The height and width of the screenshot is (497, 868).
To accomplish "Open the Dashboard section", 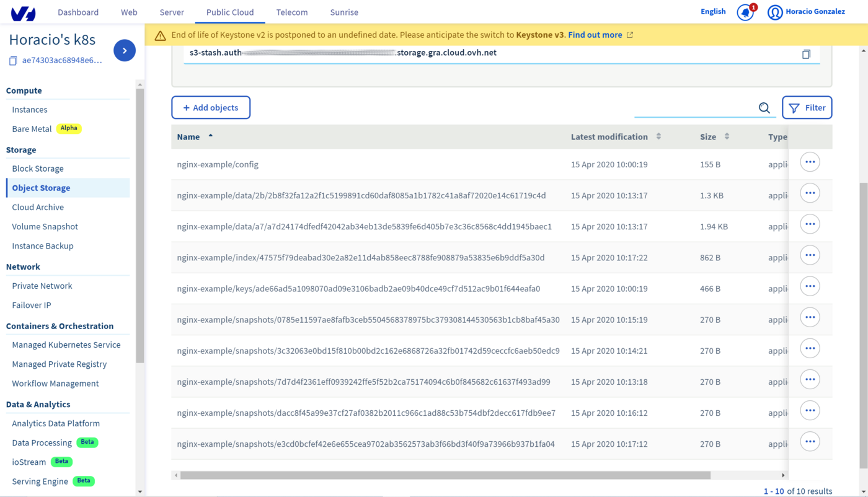I will click(78, 12).
